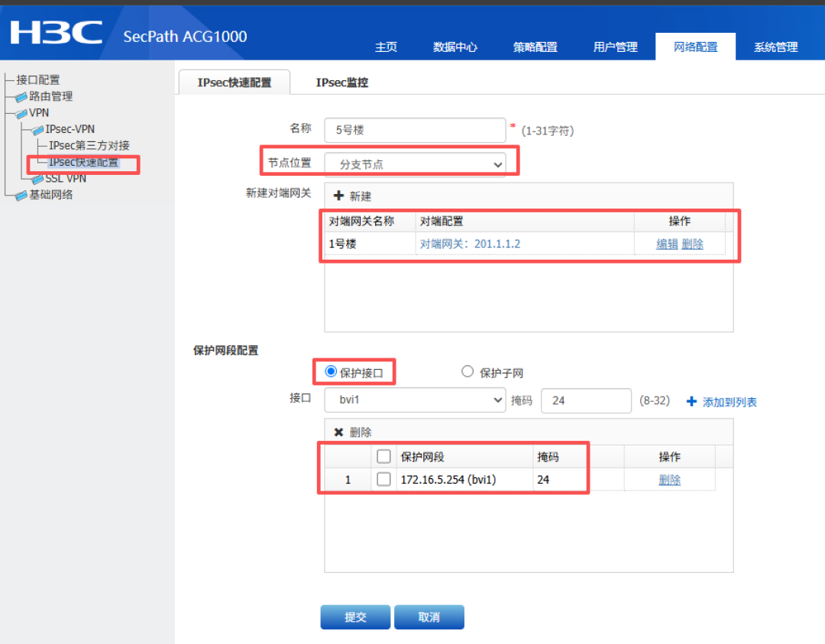
Task: Open the 节点位置 dropdown showing 分支节点
Action: [415, 165]
